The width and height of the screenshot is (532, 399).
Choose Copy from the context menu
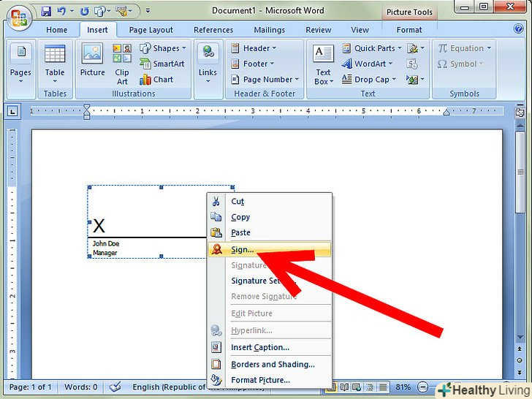tap(270, 217)
